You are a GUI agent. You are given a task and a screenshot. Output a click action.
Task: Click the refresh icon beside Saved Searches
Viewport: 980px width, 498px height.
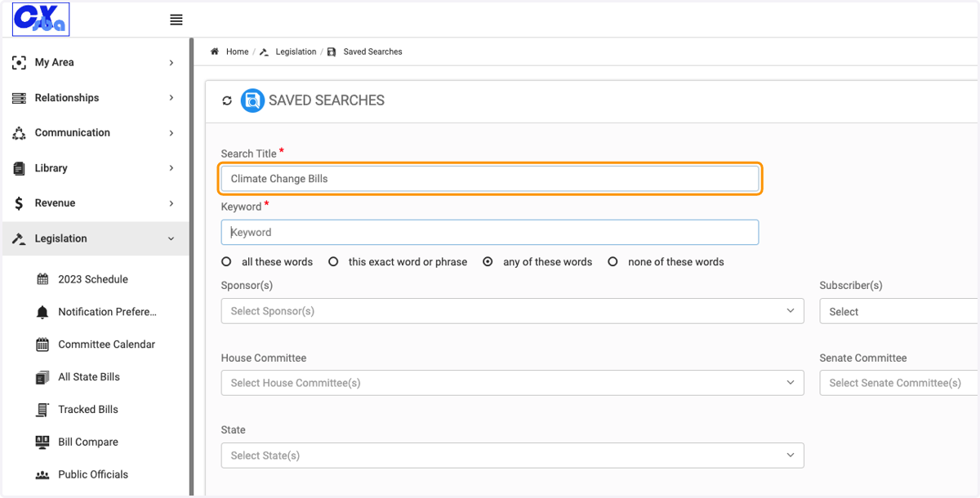pyautogui.click(x=227, y=100)
